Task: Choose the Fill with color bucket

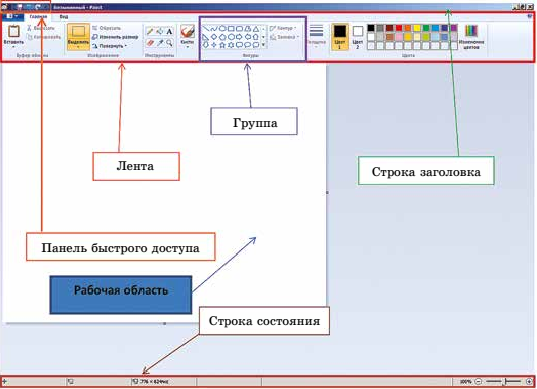Action: pos(160,32)
